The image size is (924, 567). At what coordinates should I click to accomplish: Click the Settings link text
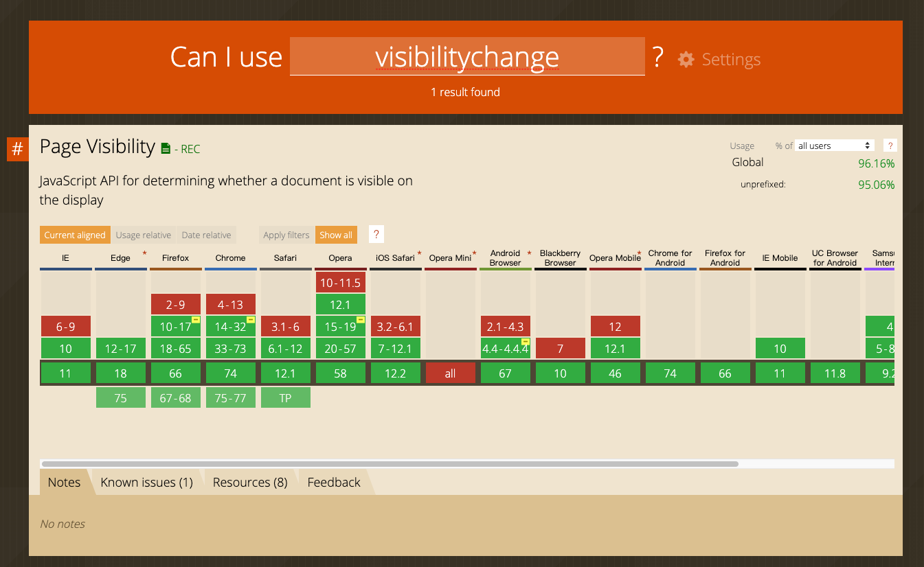pos(731,60)
